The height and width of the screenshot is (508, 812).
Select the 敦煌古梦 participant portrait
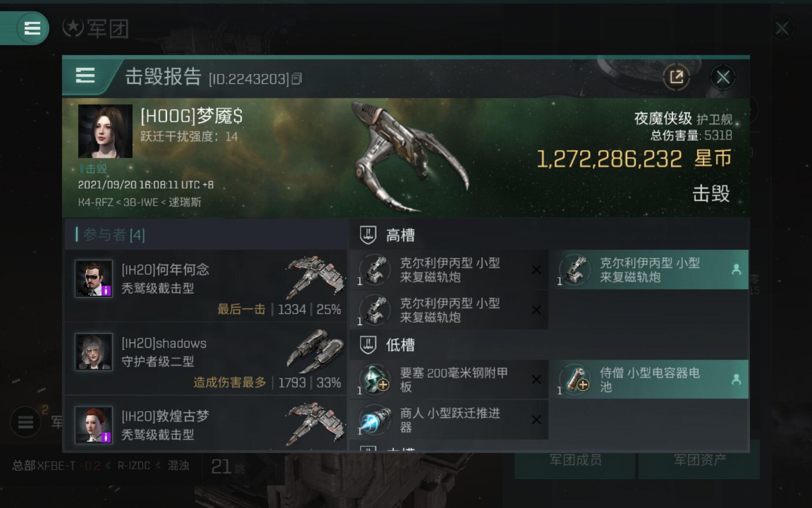pyautogui.click(x=93, y=425)
